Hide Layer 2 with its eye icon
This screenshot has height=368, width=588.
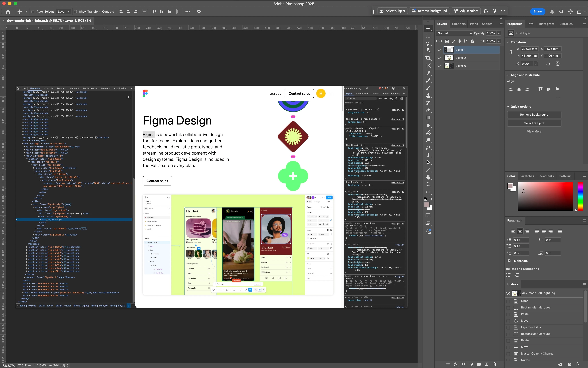439,58
